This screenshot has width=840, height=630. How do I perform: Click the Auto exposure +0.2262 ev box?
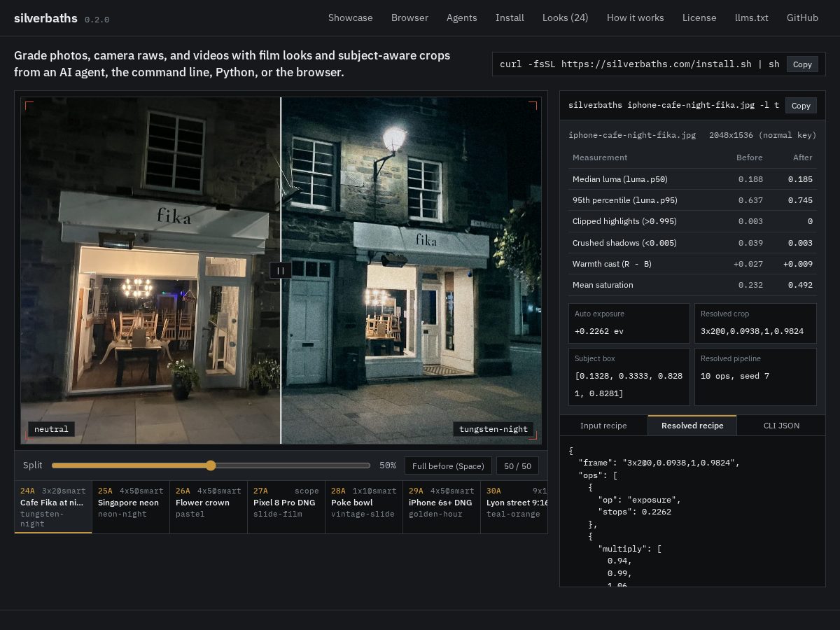tap(629, 323)
